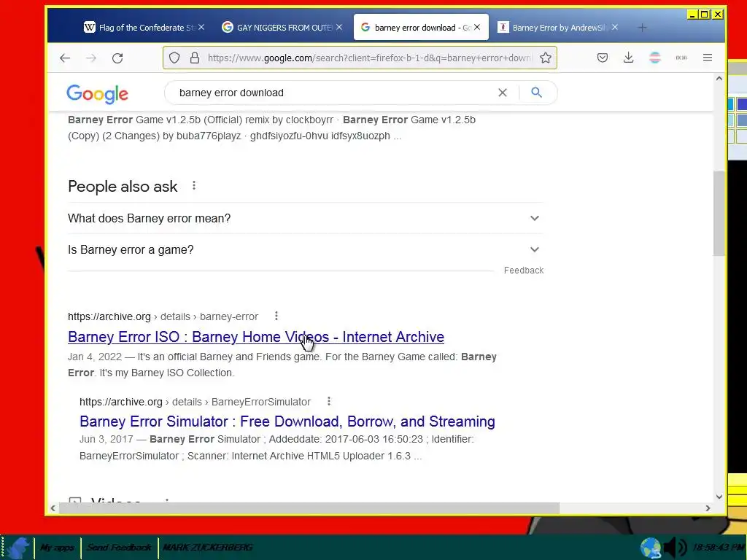The height and width of the screenshot is (560, 747).
Task: Click the horizontal scrollbar left arrow
Action: (x=53, y=508)
